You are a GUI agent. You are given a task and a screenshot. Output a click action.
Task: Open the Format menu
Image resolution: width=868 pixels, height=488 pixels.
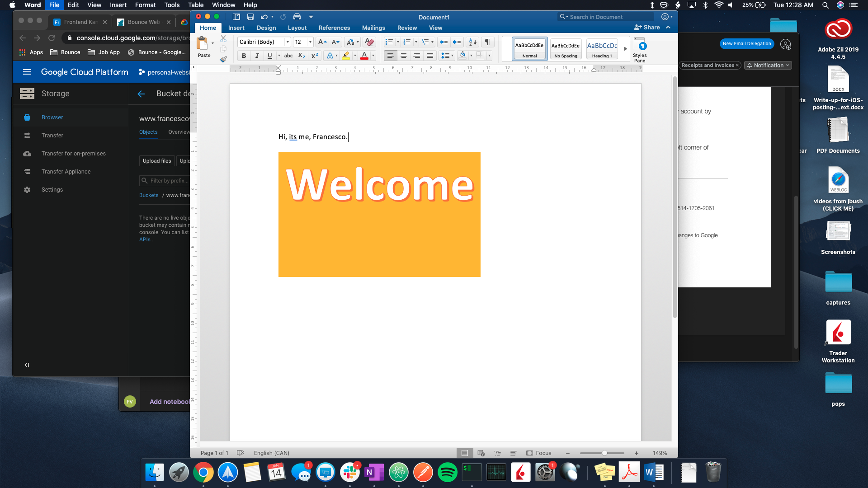point(145,5)
